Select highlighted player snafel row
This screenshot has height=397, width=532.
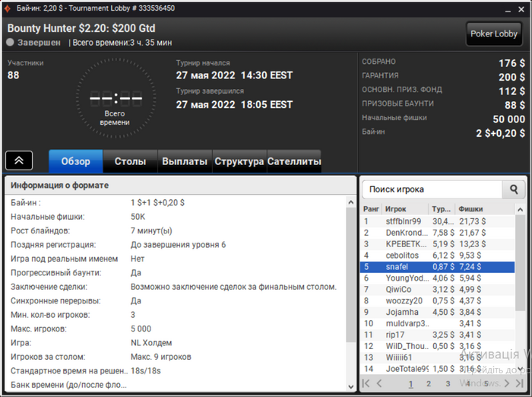437,267
